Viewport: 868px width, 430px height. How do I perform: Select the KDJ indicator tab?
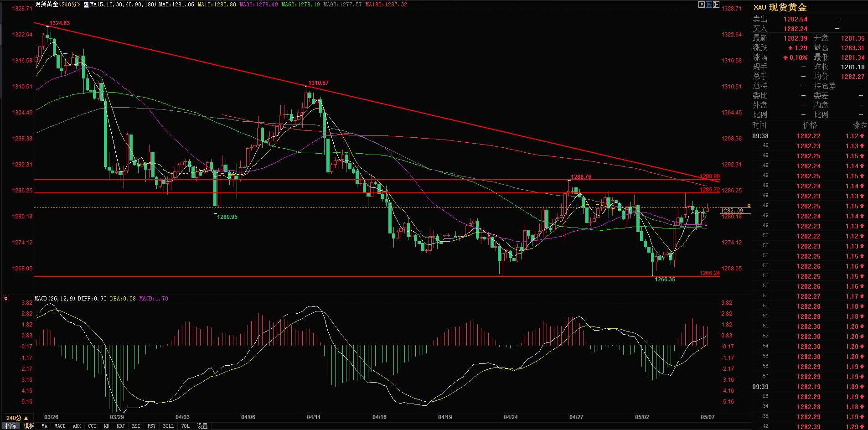120,426
